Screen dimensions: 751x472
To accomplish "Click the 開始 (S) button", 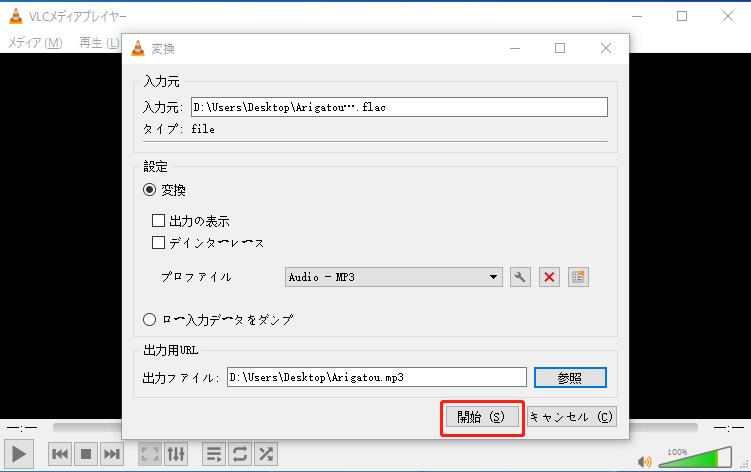I will coord(482,417).
